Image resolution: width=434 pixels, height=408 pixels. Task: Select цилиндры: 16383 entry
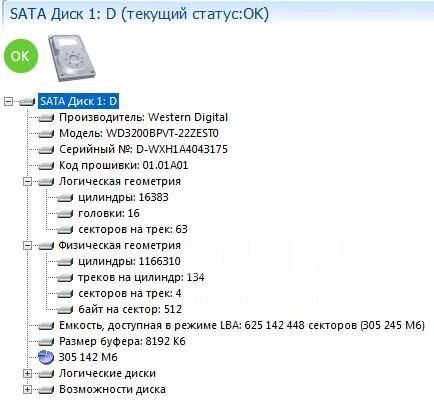(123, 197)
